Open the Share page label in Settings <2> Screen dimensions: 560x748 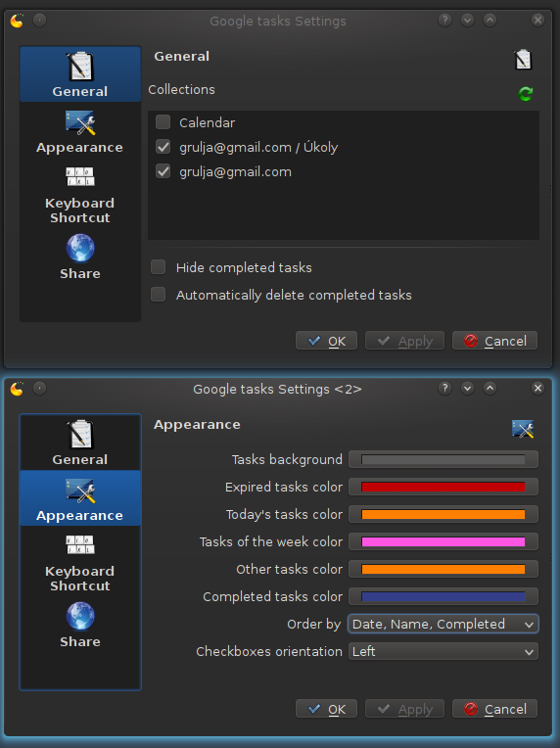tap(80, 641)
